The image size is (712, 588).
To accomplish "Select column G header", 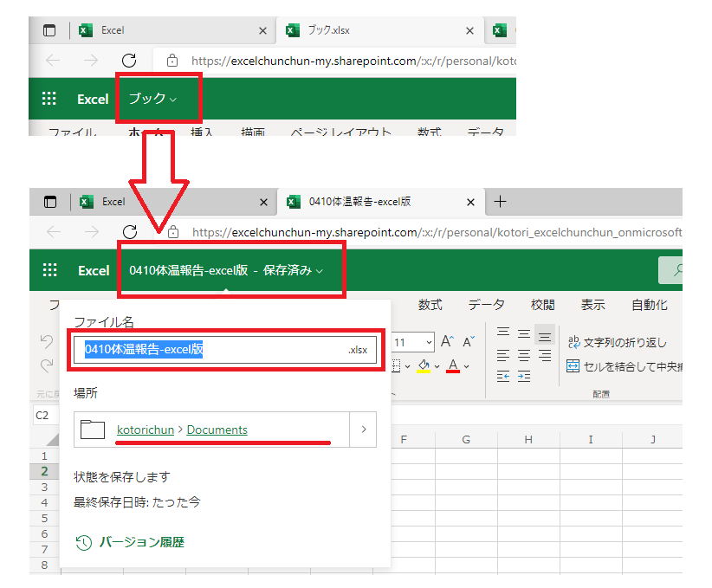I will 466,440.
